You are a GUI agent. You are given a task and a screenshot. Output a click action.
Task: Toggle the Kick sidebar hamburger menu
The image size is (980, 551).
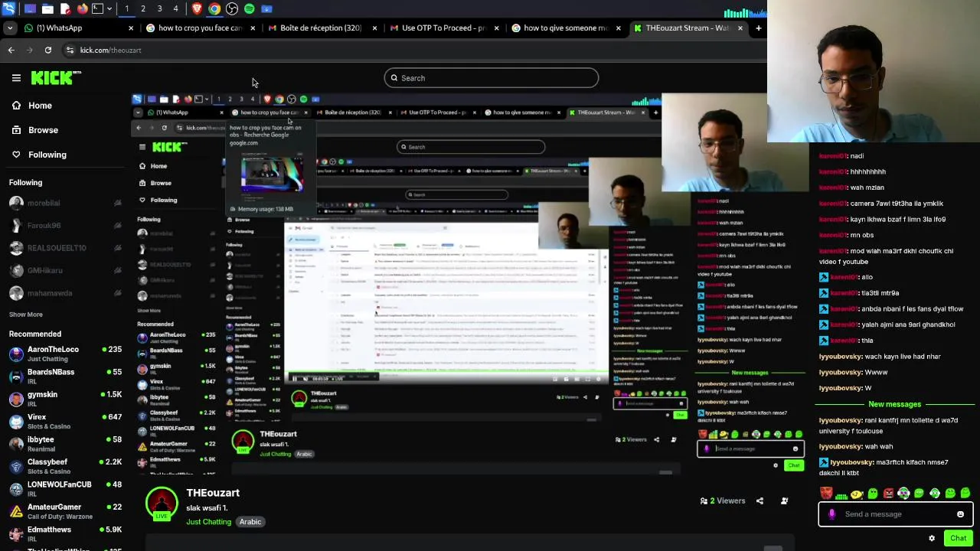16,77
